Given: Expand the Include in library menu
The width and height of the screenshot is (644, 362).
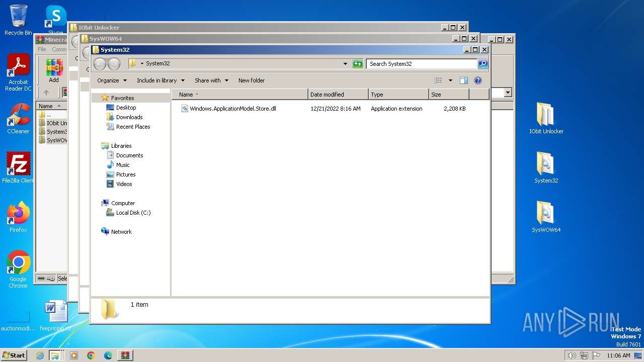Looking at the screenshot, I should [x=160, y=80].
